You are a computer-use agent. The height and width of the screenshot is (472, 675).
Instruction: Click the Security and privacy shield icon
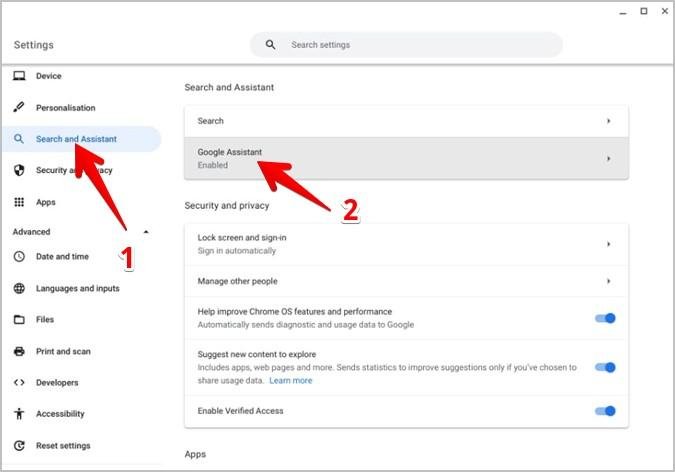point(19,170)
